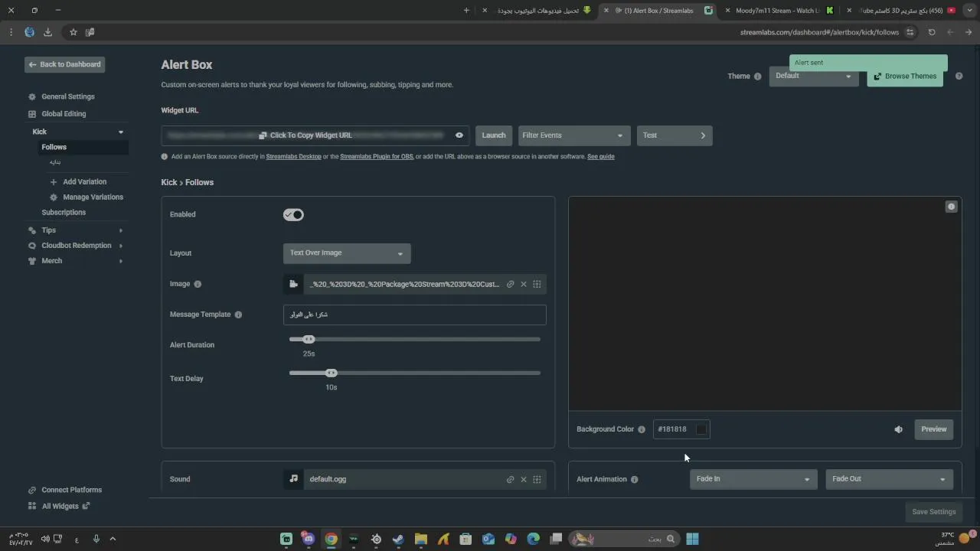Click the browser bookmark star icon
980x551 pixels.
point(73,32)
